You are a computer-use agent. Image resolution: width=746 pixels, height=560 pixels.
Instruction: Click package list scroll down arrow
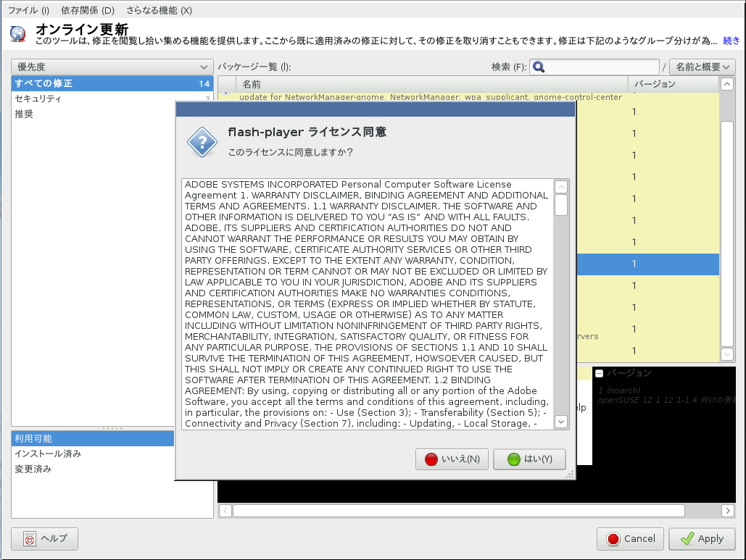[x=727, y=354]
